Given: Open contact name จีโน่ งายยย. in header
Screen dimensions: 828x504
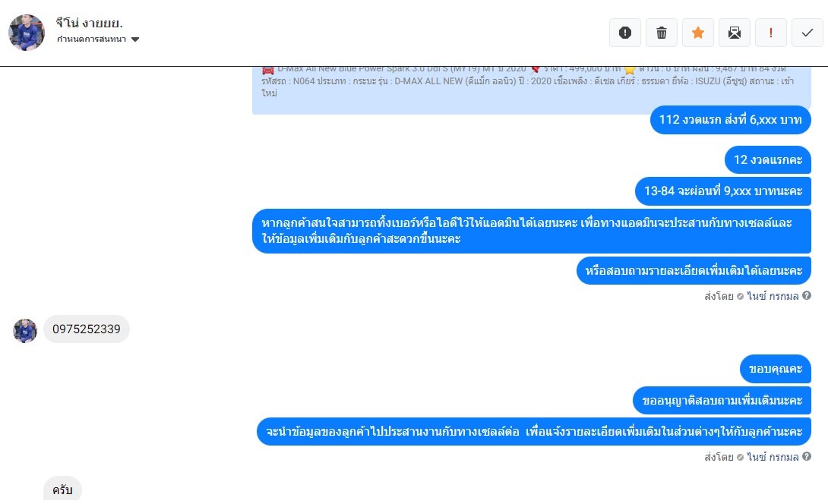Looking at the screenshot, I should pyautogui.click(x=89, y=23).
